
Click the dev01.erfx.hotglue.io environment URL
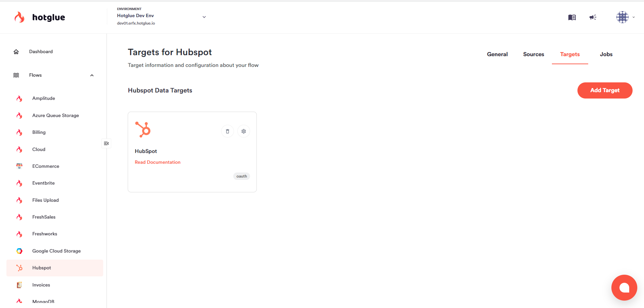click(136, 23)
